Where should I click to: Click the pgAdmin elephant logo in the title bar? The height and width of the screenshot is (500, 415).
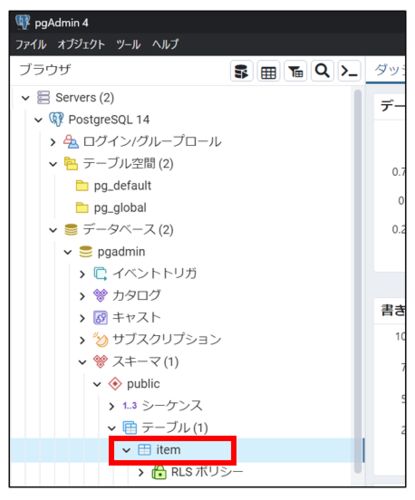(x=23, y=22)
